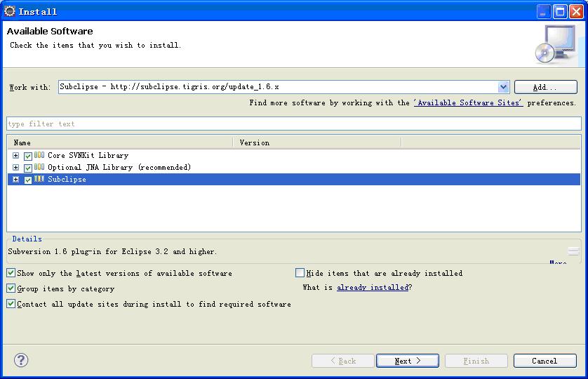Open the already installed link
Viewport: 588px width, 379px height.
click(373, 288)
